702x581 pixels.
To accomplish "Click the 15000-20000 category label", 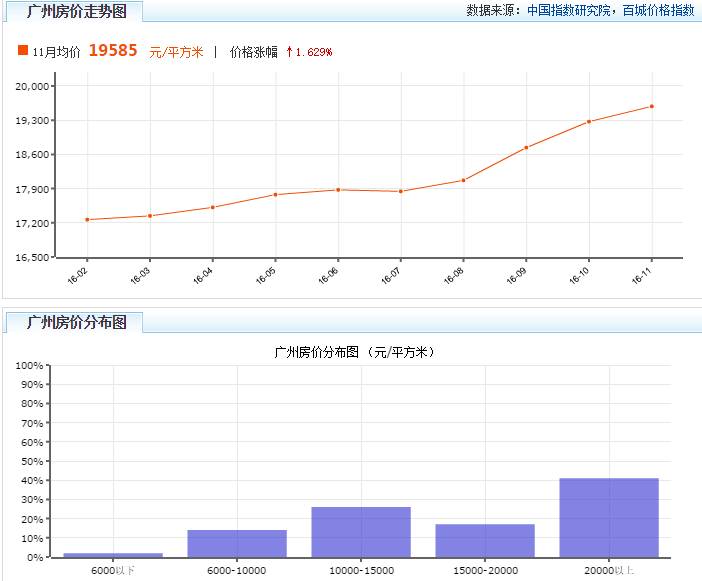I will point(485,570).
